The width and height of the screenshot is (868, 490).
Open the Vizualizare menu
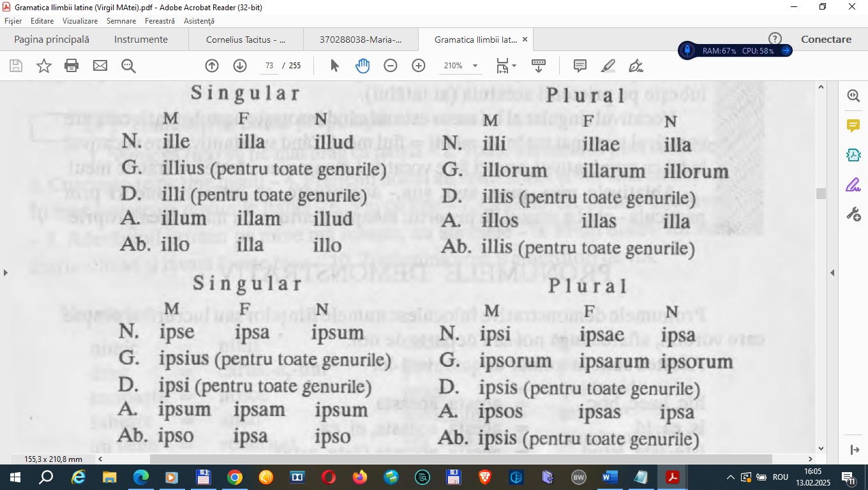click(80, 21)
